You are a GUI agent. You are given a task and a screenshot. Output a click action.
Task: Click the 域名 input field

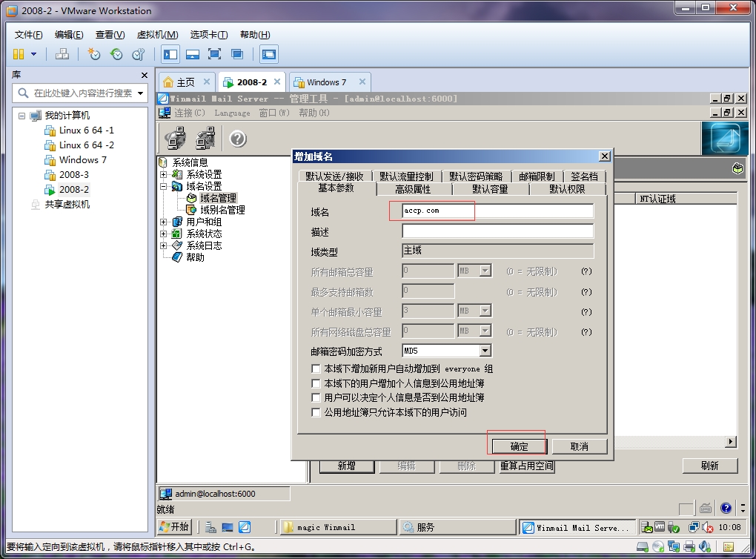(x=497, y=211)
